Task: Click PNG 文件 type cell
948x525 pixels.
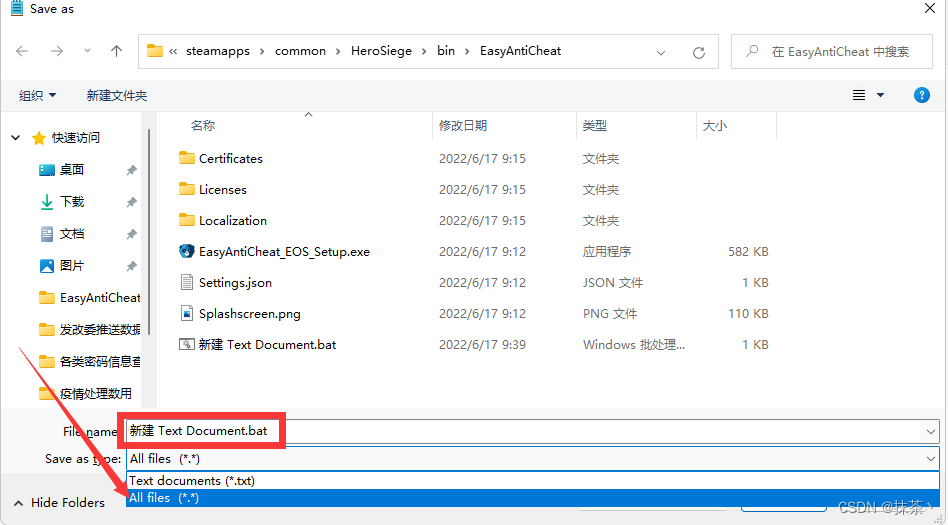Action: [x=610, y=313]
